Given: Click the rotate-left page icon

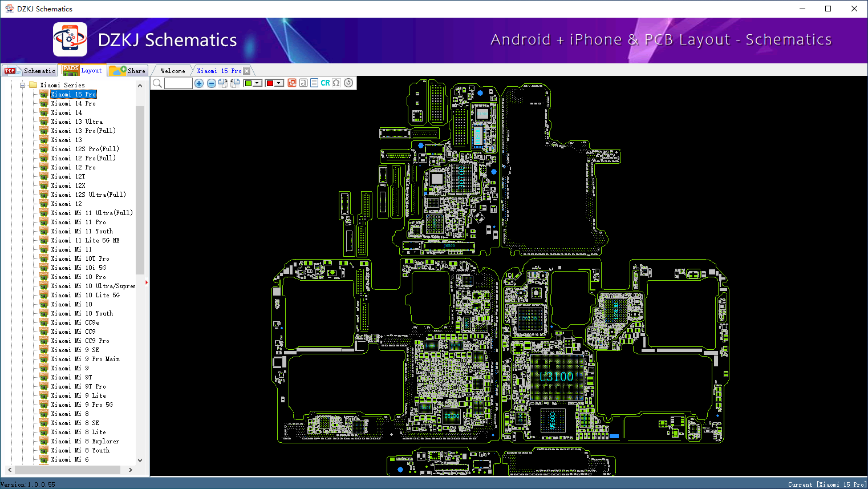Looking at the screenshot, I should click(x=235, y=83).
